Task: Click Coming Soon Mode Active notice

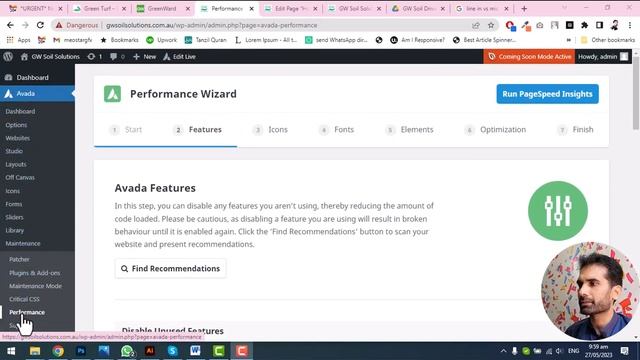Action: 529,57
